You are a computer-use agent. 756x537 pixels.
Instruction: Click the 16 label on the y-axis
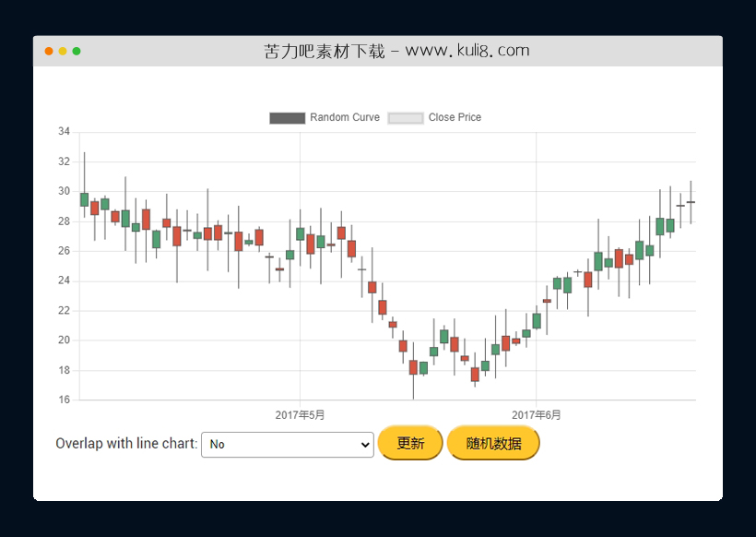pyautogui.click(x=64, y=400)
